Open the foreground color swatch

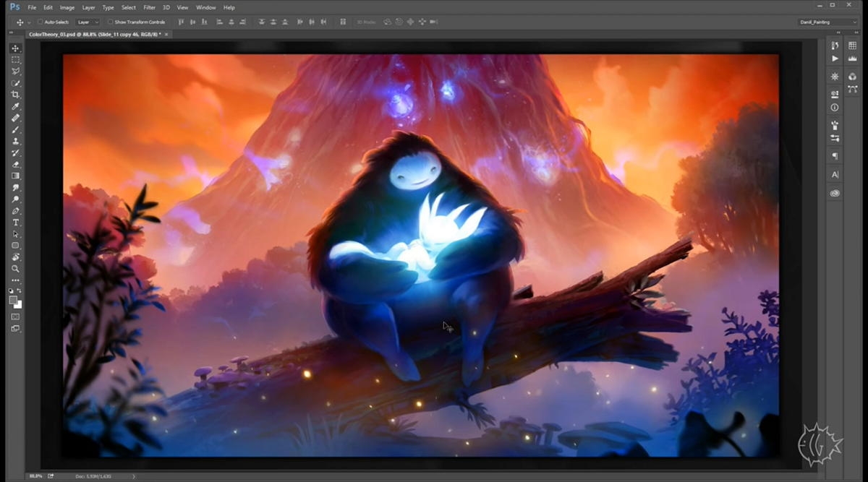click(x=13, y=300)
